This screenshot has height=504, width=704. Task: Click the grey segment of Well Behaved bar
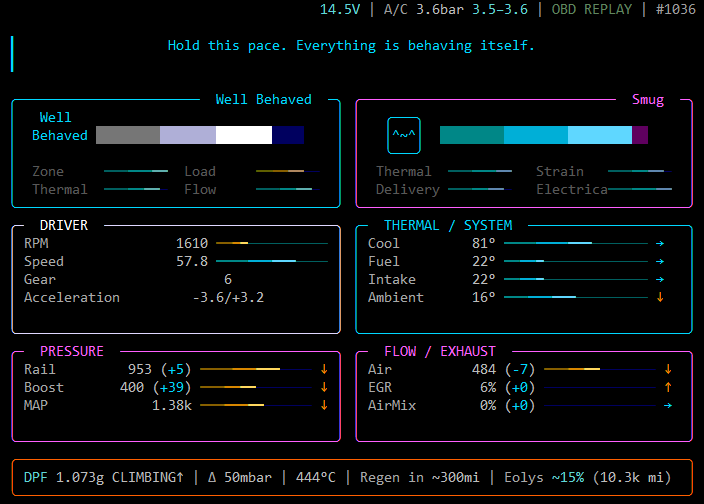click(x=128, y=135)
